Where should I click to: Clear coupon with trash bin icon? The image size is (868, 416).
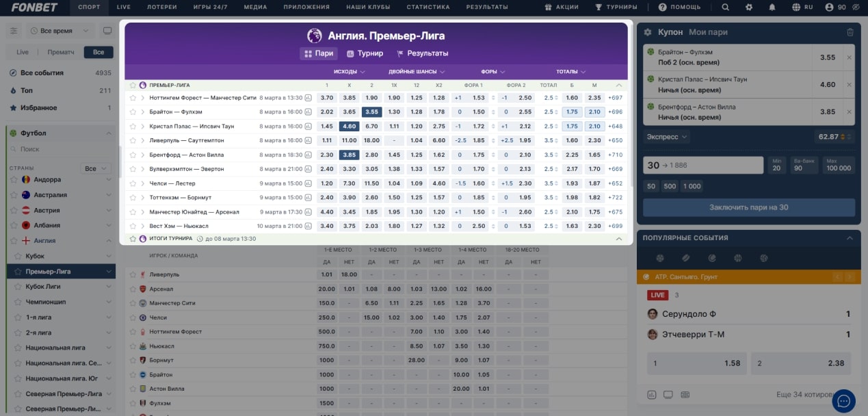click(850, 32)
